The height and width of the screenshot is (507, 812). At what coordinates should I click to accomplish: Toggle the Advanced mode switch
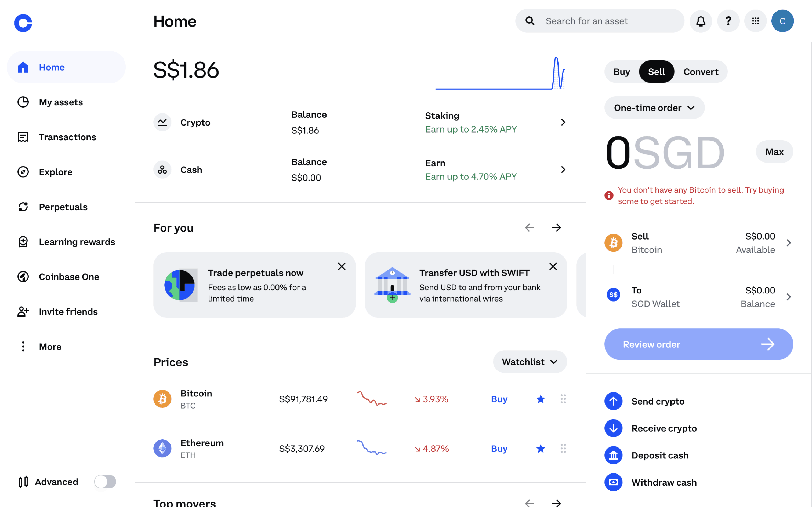click(x=105, y=482)
